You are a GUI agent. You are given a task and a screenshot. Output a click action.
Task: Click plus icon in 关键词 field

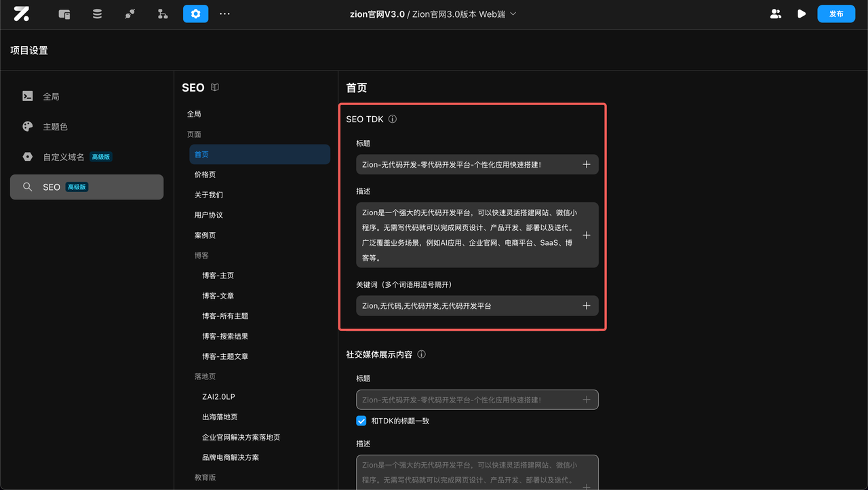coord(587,306)
